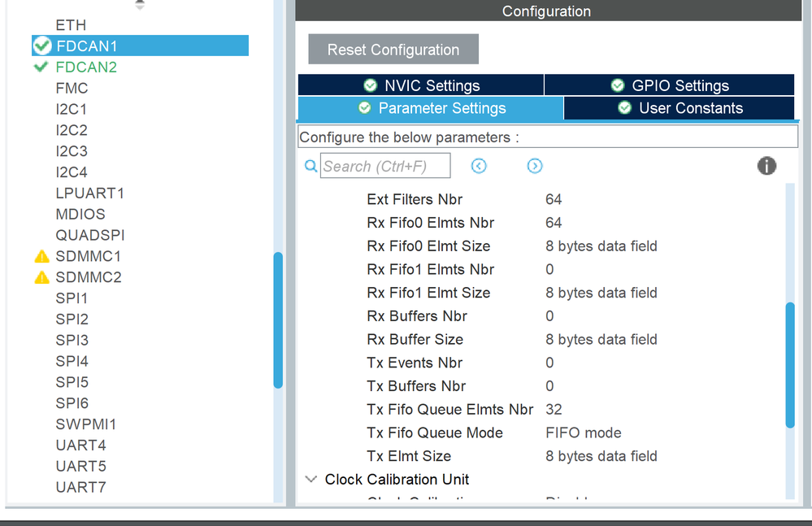812x526 pixels.
Task: Select I2C2 peripheral
Action: (72, 130)
